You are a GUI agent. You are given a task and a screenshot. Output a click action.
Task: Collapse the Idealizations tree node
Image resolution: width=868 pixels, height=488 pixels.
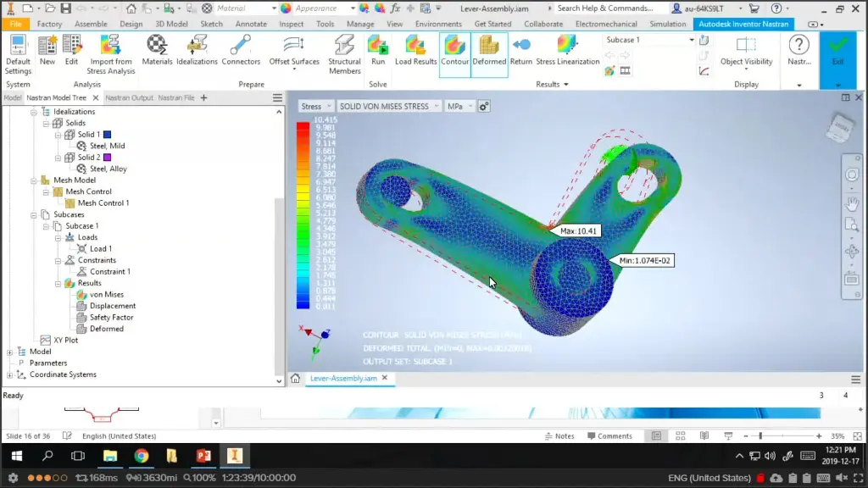click(34, 112)
